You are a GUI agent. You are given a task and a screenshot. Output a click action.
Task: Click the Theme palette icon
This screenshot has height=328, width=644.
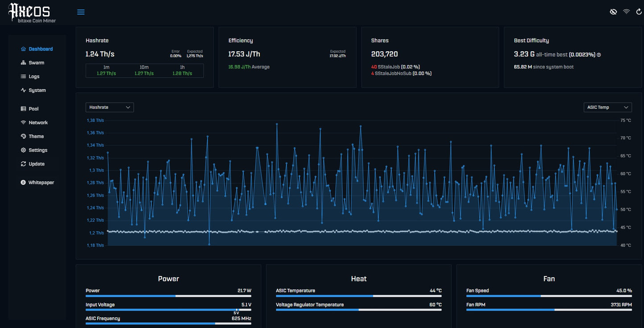24,136
